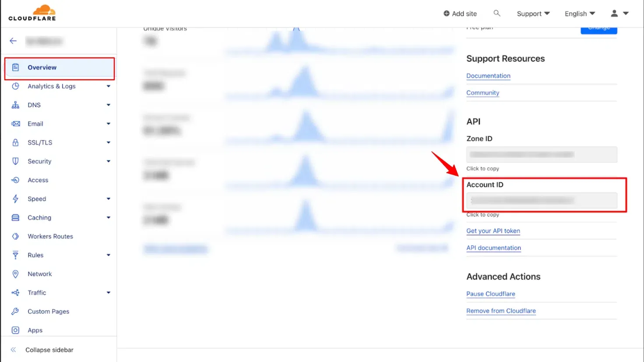Click Get your API token link
Viewport: 644px width, 362px height.
pyautogui.click(x=493, y=231)
